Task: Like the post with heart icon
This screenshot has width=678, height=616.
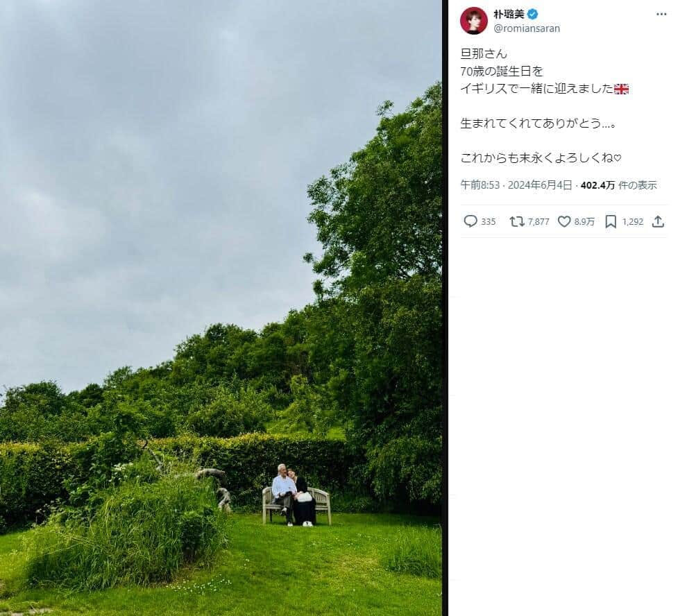Action: point(564,221)
